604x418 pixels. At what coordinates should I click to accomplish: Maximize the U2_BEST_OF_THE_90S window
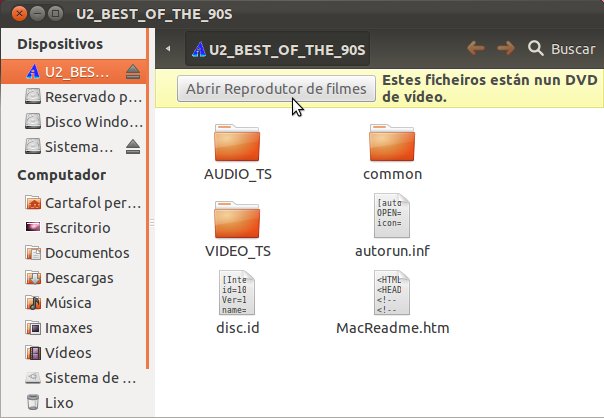(x=55, y=14)
